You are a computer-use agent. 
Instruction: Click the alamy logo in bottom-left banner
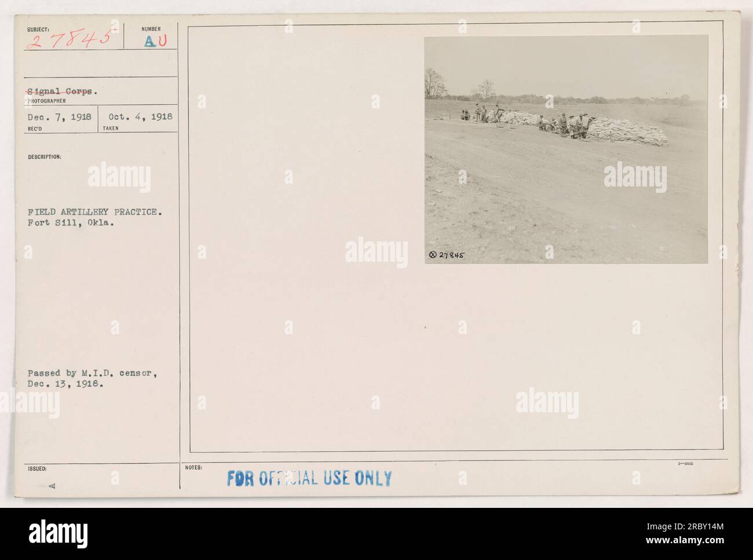pyautogui.click(x=59, y=533)
